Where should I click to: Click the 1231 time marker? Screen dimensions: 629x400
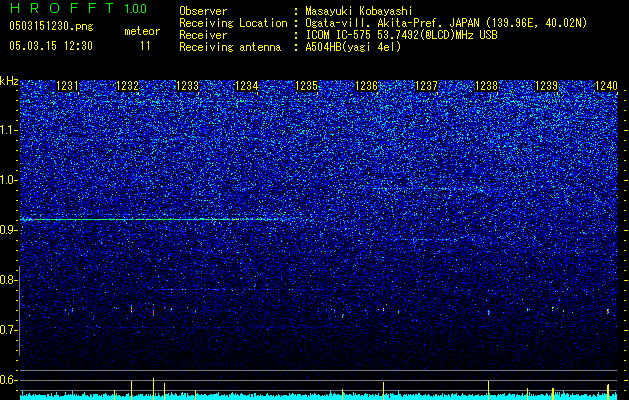pos(67,86)
